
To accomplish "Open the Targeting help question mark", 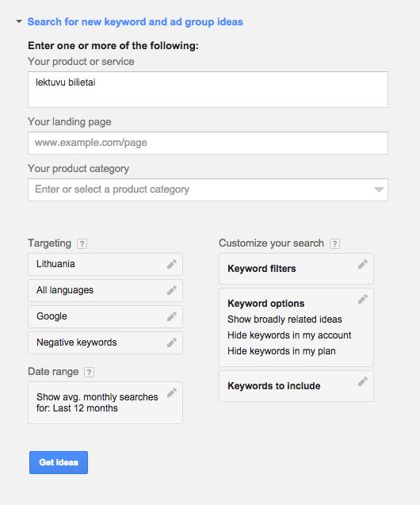I will pos(82,244).
